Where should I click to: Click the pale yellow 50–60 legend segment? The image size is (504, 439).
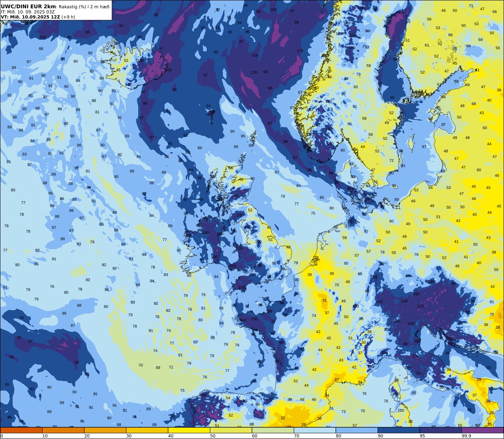point(231,430)
